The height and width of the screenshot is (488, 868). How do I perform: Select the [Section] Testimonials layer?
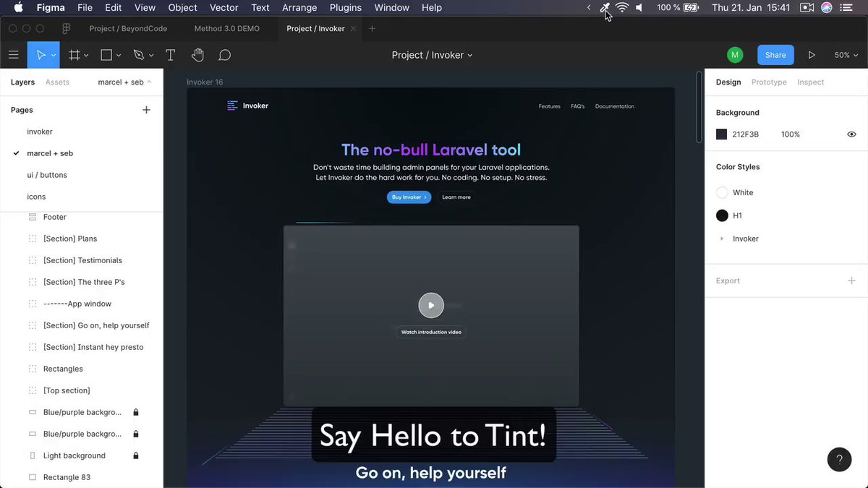(x=82, y=260)
